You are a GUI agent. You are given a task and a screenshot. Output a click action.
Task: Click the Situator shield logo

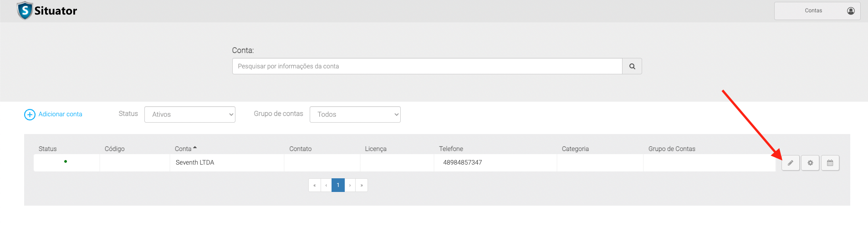(25, 10)
